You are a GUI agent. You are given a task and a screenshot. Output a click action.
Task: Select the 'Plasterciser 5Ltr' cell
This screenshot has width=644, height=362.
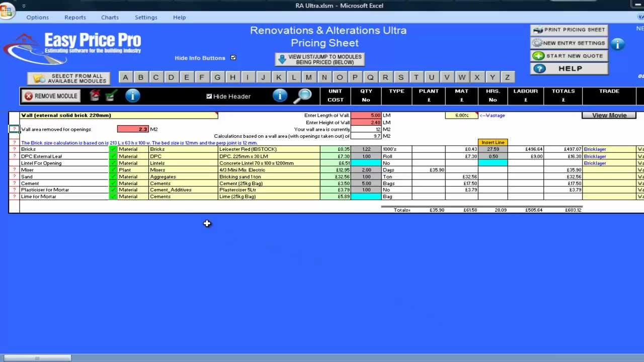click(269, 190)
